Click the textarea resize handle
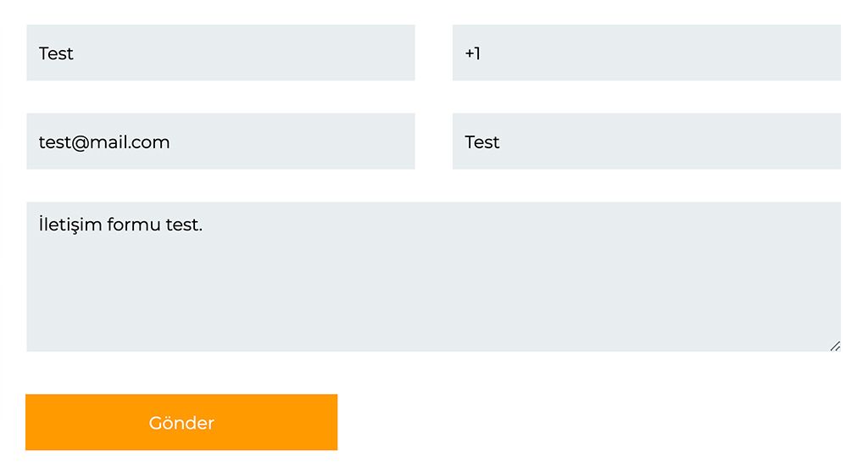This screenshot has height=472, width=868. tap(835, 346)
